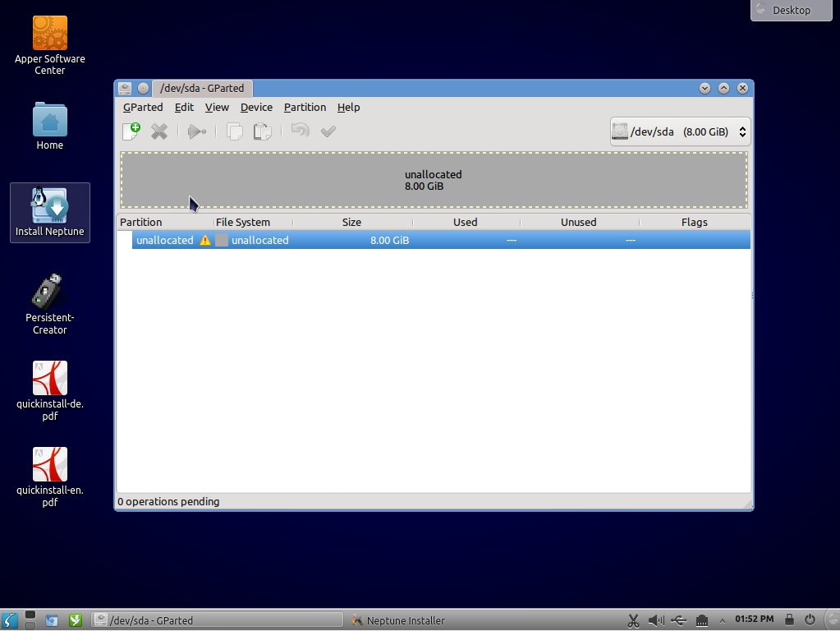
Task: Open the Help menu
Action: tap(349, 108)
